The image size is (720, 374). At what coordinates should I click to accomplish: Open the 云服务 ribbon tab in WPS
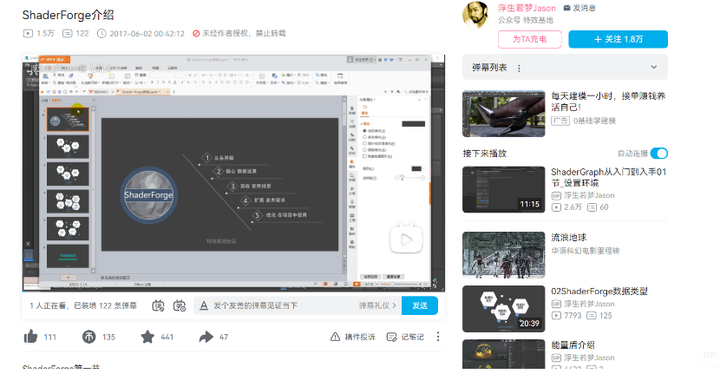click(172, 68)
